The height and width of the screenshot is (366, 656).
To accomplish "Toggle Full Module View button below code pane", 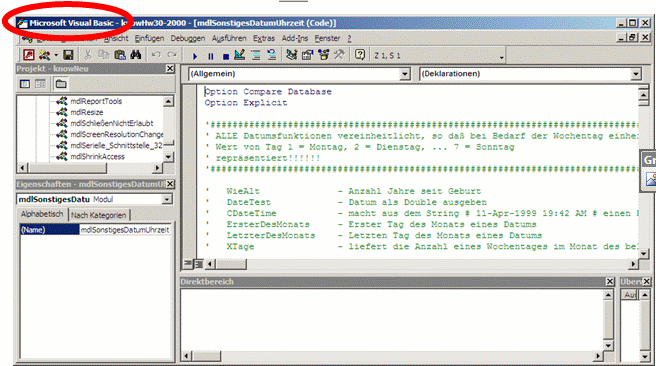I will [x=198, y=264].
